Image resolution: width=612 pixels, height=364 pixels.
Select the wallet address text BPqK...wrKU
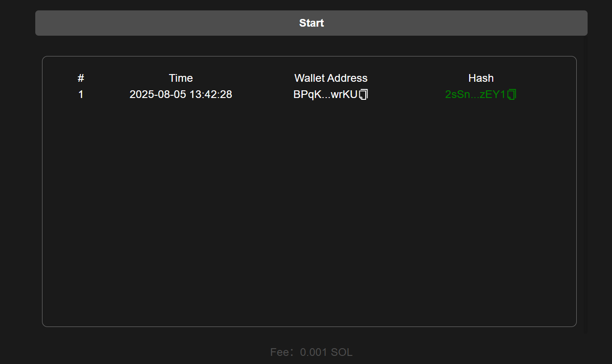click(x=325, y=94)
